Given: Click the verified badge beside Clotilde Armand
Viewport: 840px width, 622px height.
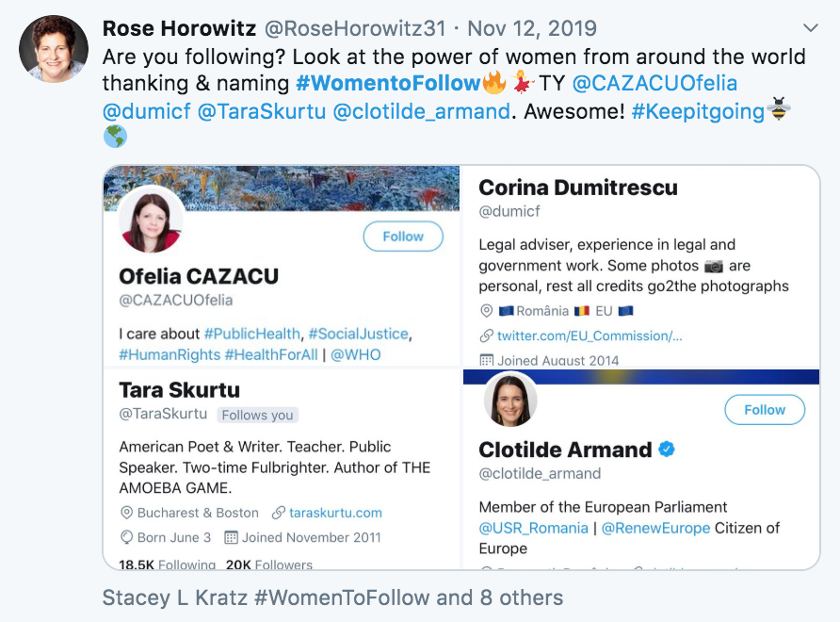Looking at the screenshot, I should coord(667,450).
